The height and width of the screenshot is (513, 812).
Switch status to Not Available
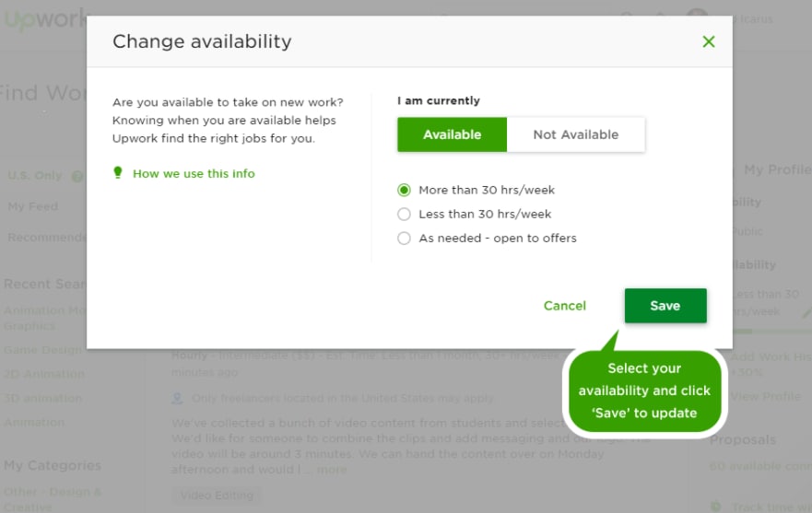click(576, 134)
